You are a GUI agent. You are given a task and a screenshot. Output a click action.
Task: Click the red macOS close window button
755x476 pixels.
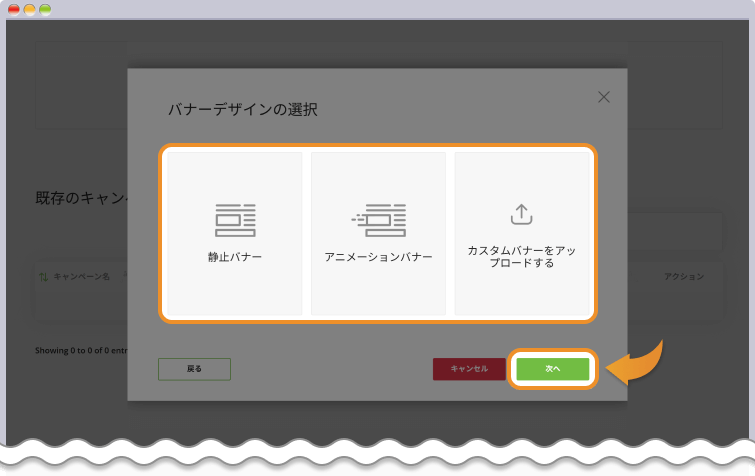pos(14,9)
